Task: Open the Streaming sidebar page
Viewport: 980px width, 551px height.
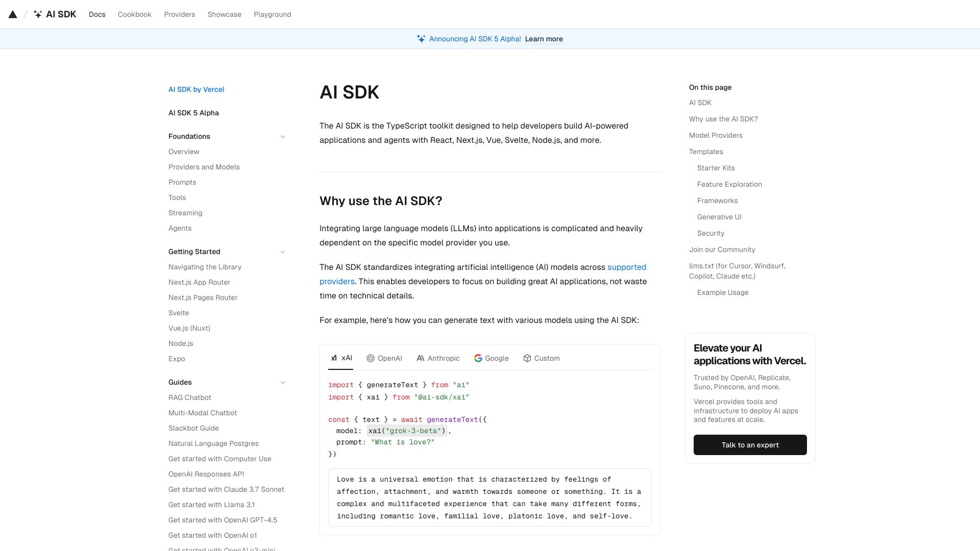Action: coord(185,213)
